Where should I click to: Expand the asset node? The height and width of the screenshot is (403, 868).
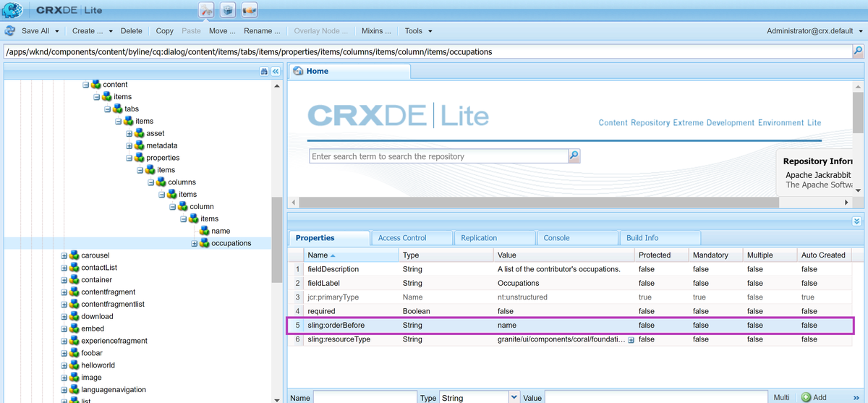click(129, 133)
